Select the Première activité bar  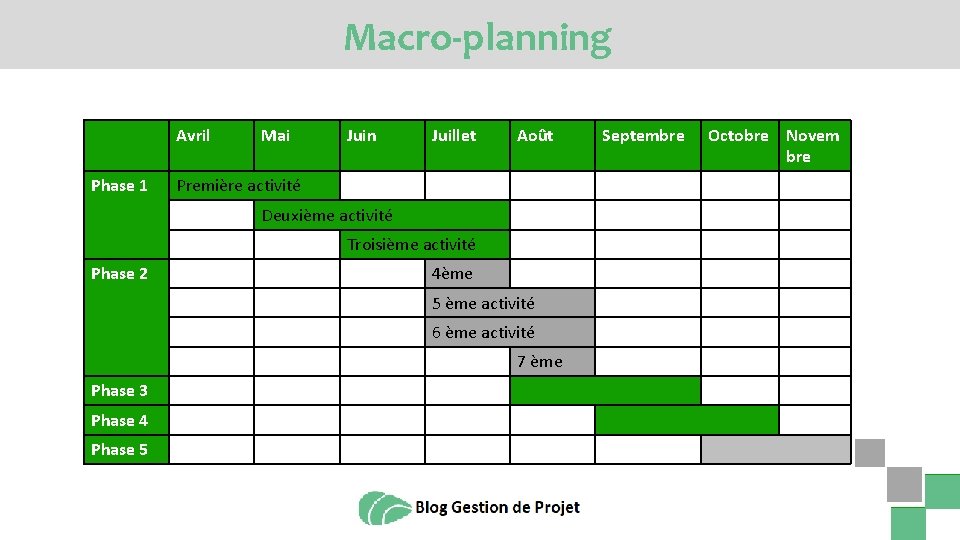254,186
